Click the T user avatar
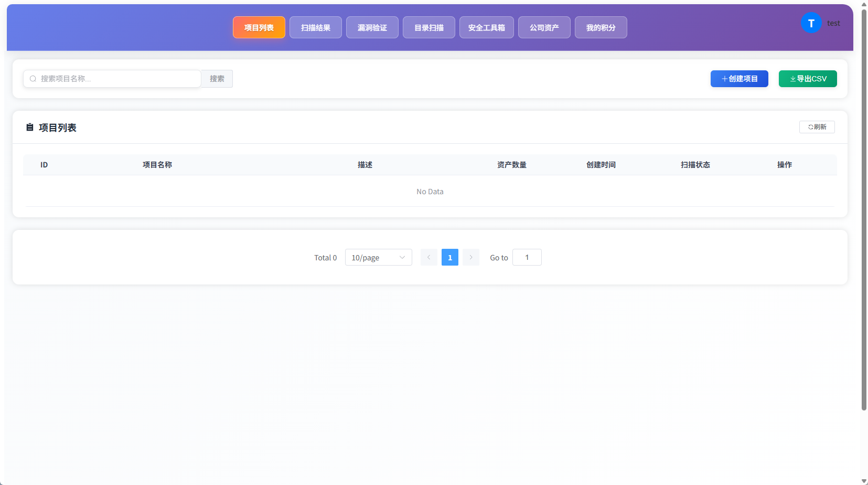 [x=811, y=23]
